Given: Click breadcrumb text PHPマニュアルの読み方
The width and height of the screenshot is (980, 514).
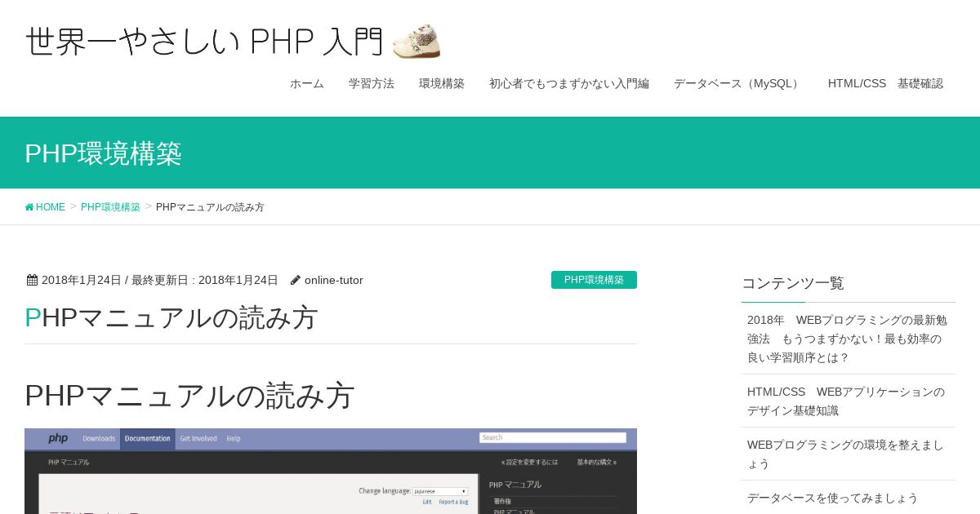Looking at the screenshot, I should (x=210, y=207).
